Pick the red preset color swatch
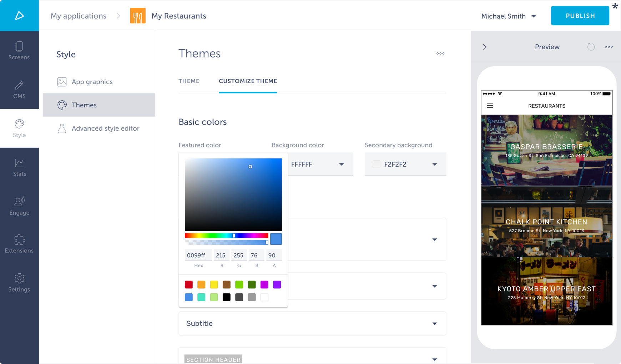This screenshot has width=621, height=364. pyautogui.click(x=188, y=284)
